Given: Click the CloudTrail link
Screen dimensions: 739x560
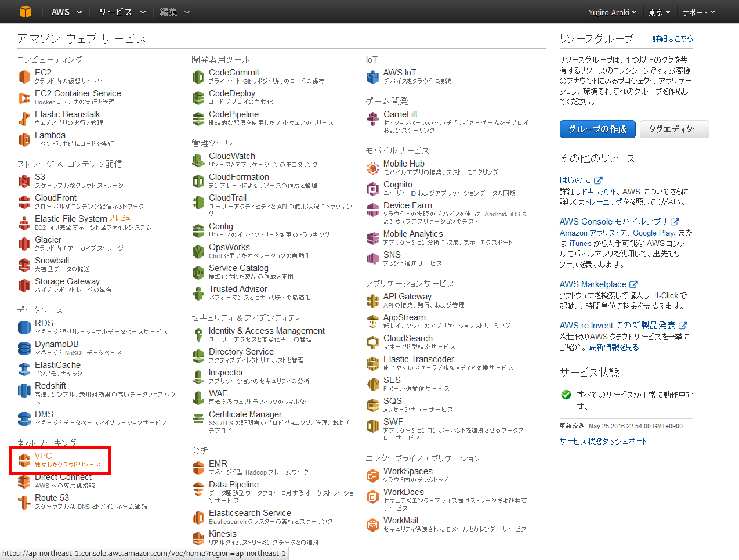Looking at the screenshot, I should 228,198.
